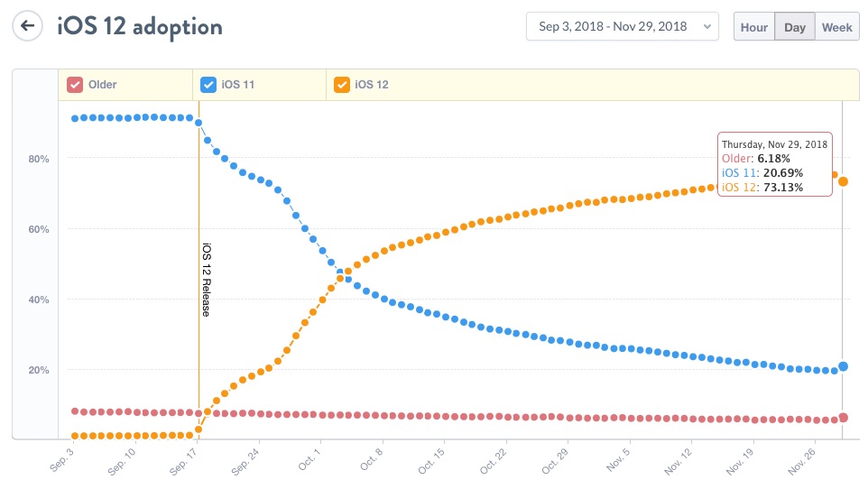Switch to Hour granularity
Viewport: 868px width, 489px height.
[x=754, y=27]
